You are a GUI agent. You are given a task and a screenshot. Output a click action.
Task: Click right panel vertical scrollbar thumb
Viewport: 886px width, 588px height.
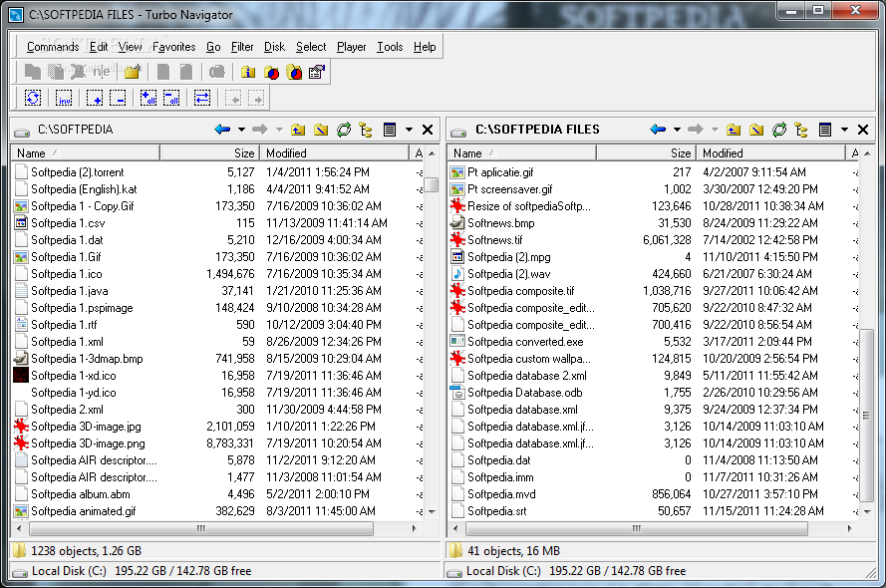pos(866,416)
